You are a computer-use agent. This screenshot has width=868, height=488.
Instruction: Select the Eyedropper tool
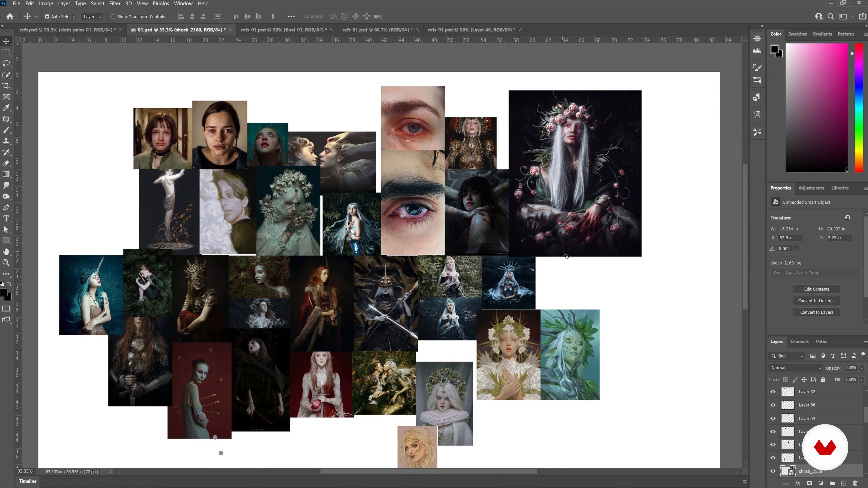coord(6,108)
